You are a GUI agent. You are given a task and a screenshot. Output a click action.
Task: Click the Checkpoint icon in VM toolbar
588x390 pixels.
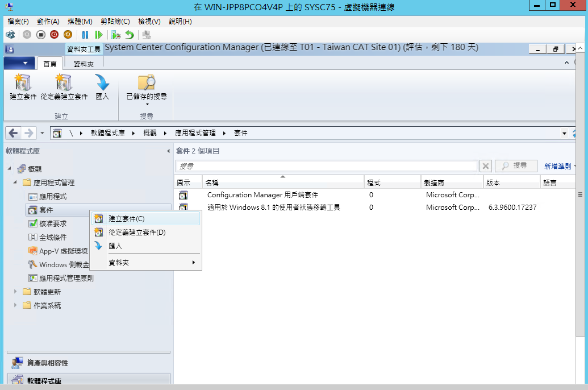[116, 35]
